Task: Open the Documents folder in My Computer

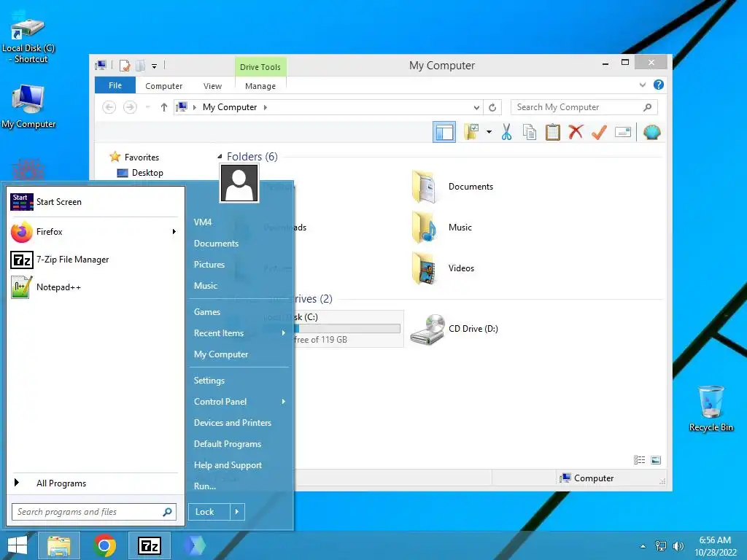Action: (x=452, y=187)
